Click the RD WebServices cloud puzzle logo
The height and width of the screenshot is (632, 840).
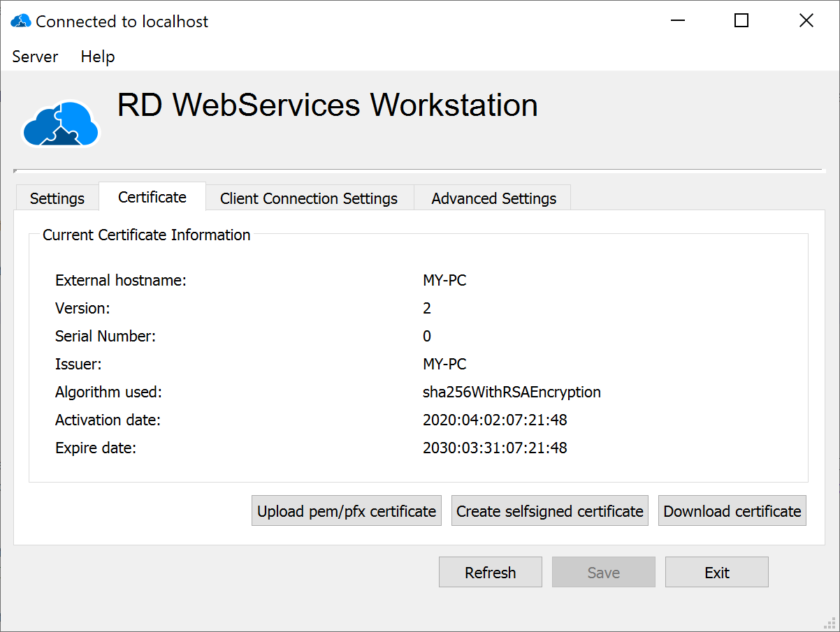click(x=61, y=124)
